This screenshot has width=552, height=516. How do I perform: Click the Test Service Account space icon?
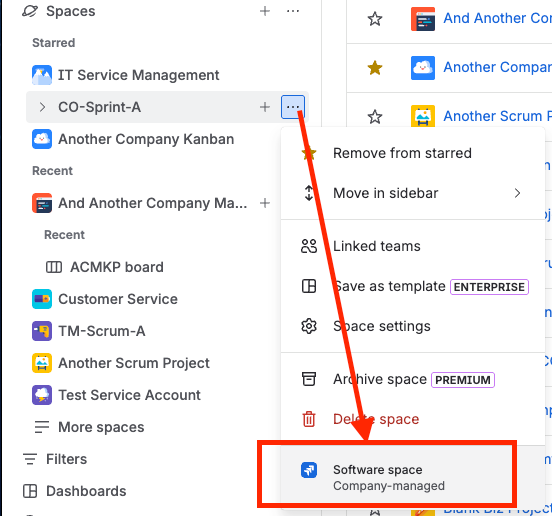point(42,395)
